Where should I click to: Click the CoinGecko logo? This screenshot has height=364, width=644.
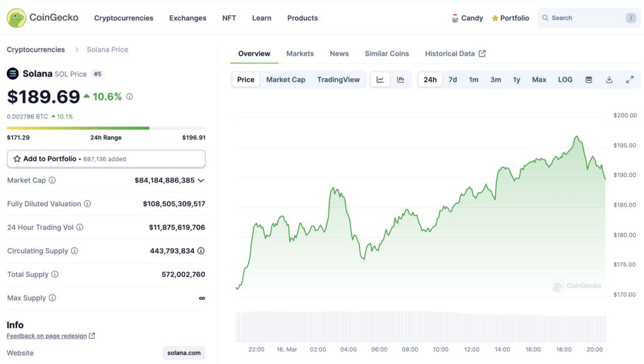43,18
